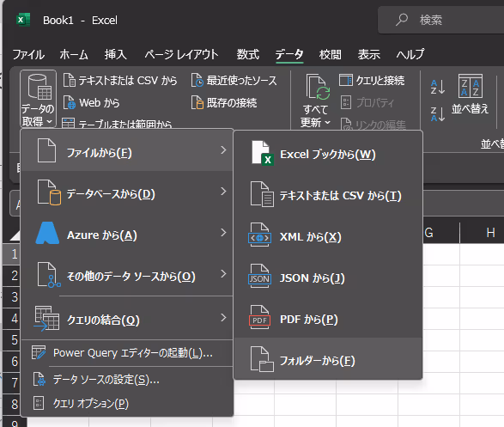Click the Excel workbook file icon
Image resolution: width=504 pixels, height=427 pixels.
point(262,153)
